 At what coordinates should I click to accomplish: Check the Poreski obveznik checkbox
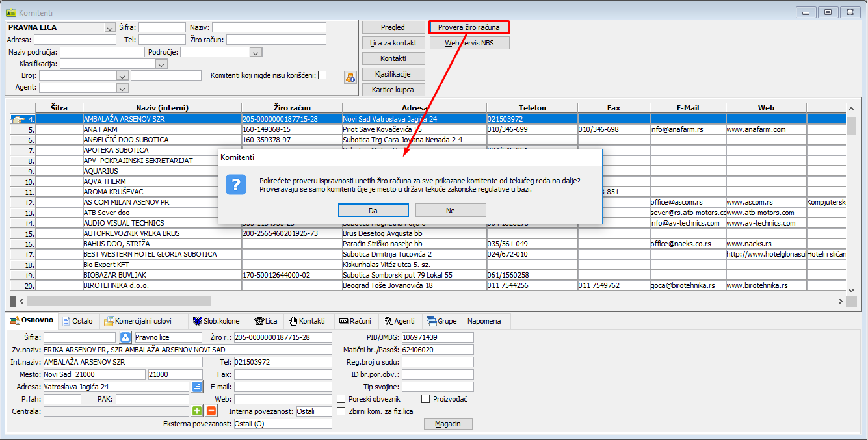pyautogui.click(x=341, y=399)
